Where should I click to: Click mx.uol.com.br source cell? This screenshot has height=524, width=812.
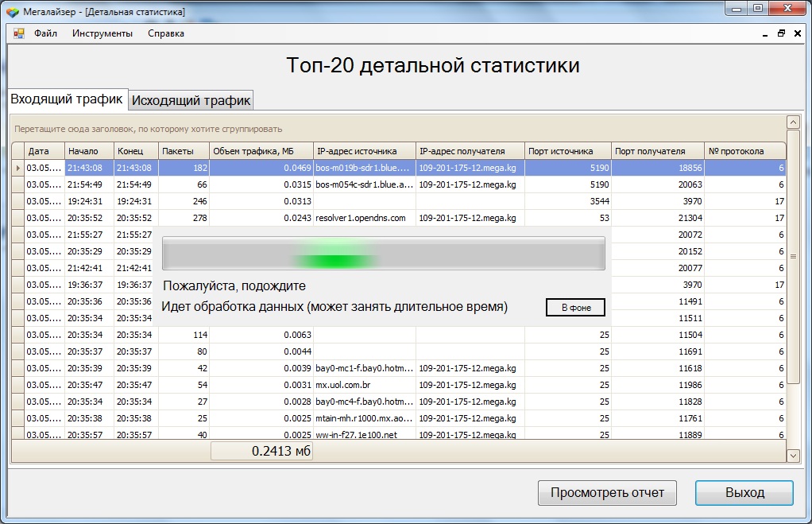pyautogui.click(x=365, y=385)
